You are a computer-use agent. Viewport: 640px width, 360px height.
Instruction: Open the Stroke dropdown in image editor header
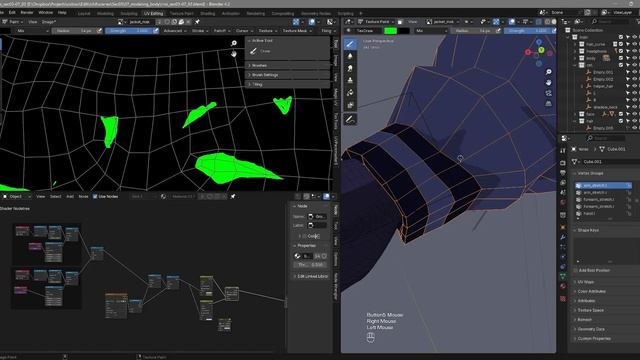tap(200, 31)
